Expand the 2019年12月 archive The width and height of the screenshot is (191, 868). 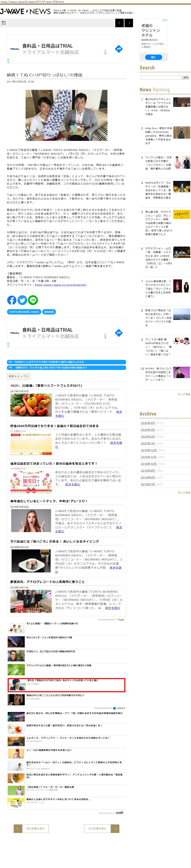pyautogui.click(x=149, y=450)
